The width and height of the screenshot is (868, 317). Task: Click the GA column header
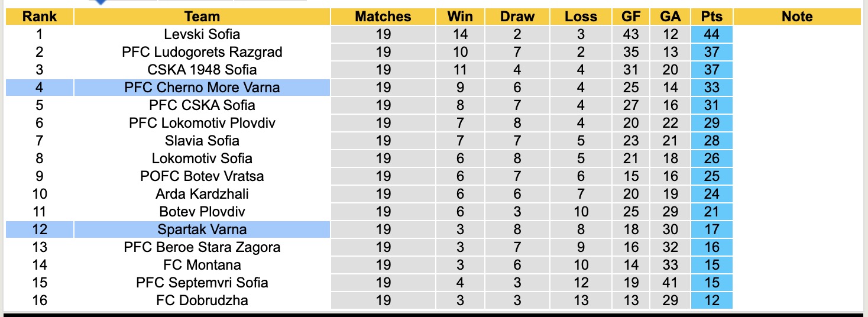pos(671,17)
